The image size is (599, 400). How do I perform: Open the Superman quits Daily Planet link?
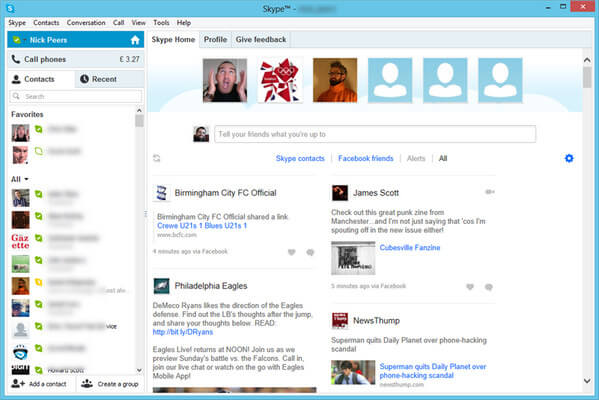pos(432,371)
